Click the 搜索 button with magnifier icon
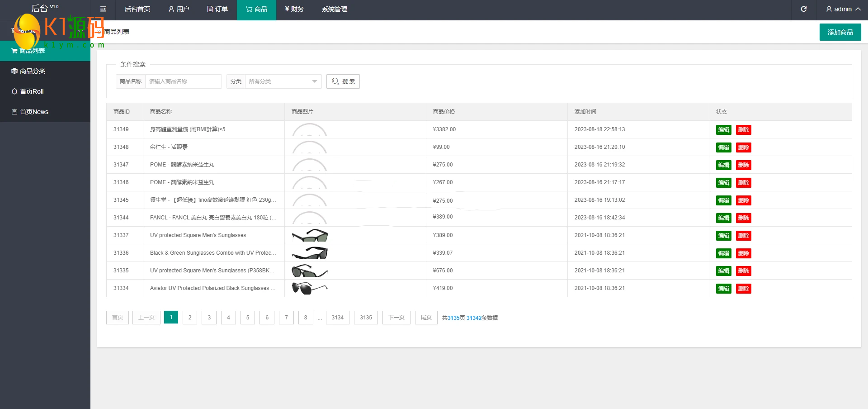This screenshot has height=409, width=868. [343, 81]
